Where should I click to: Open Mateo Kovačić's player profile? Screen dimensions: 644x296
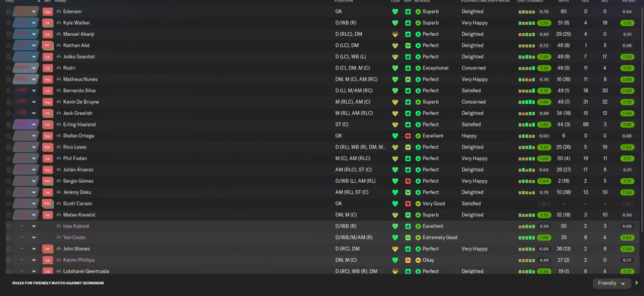pyautogui.click(x=79, y=215)
